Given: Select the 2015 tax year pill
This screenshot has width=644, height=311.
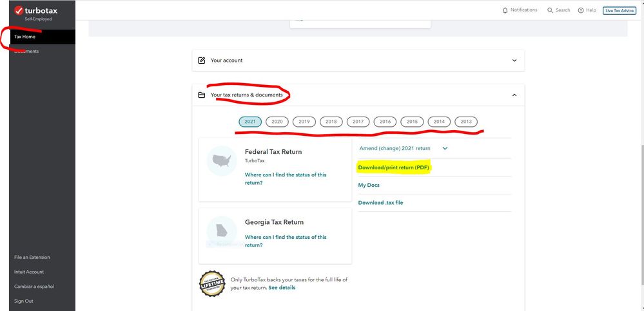Looking at the screenshot, I should [x=412, y=122].
